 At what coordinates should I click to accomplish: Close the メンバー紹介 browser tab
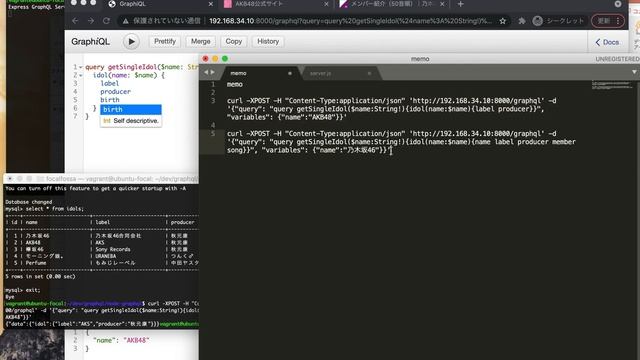442,4
